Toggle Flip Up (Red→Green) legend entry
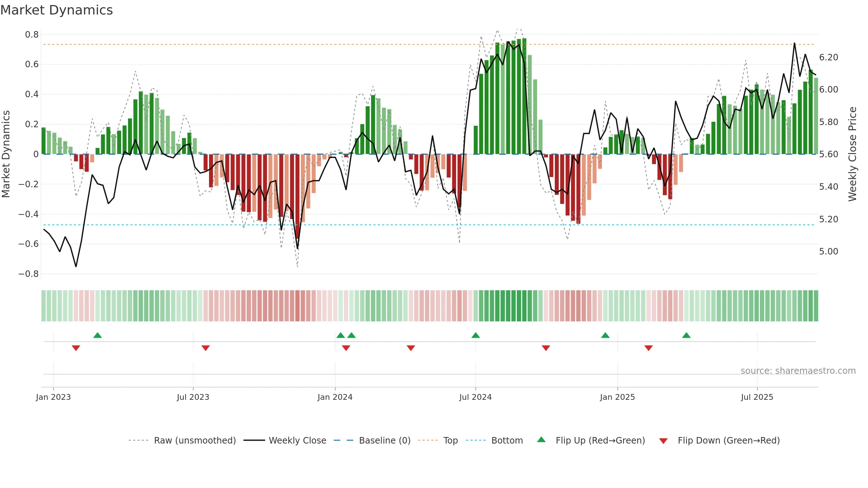The image size is (868, 488). pyautogui.click(x=591, y=440)
